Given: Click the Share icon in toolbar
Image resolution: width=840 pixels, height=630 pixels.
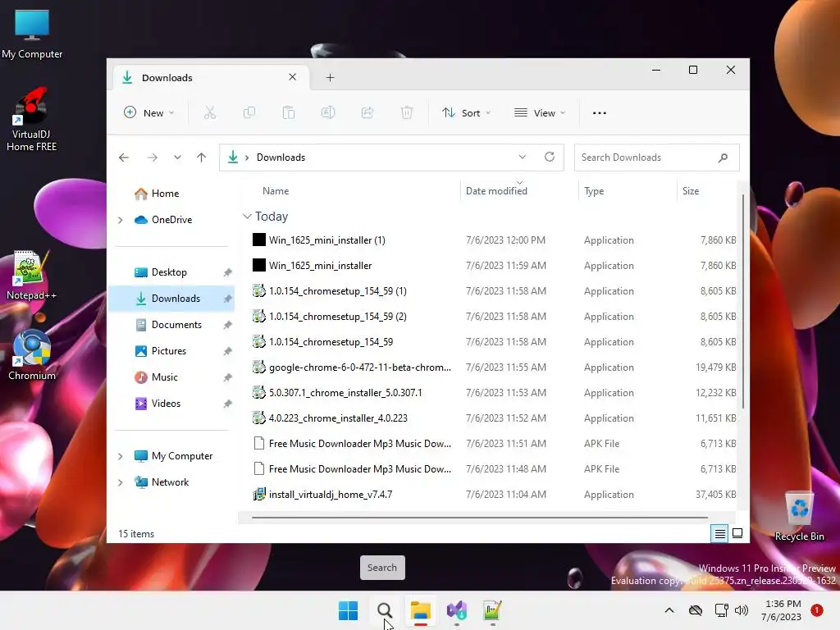Looking at the screenshot, I should point(367,112).
